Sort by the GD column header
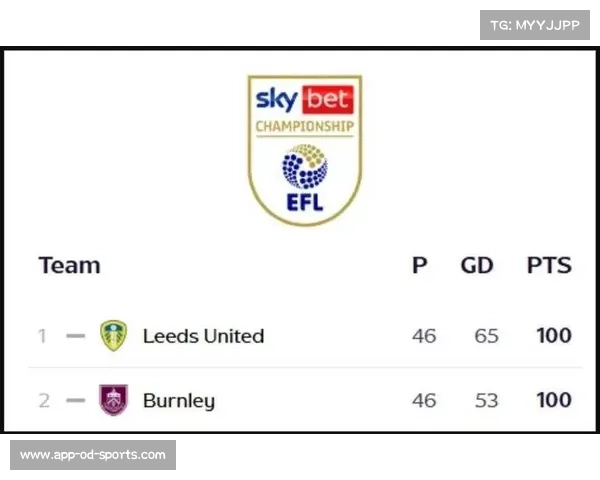Viewport: 600px width, 480px height. coord(477,265)
